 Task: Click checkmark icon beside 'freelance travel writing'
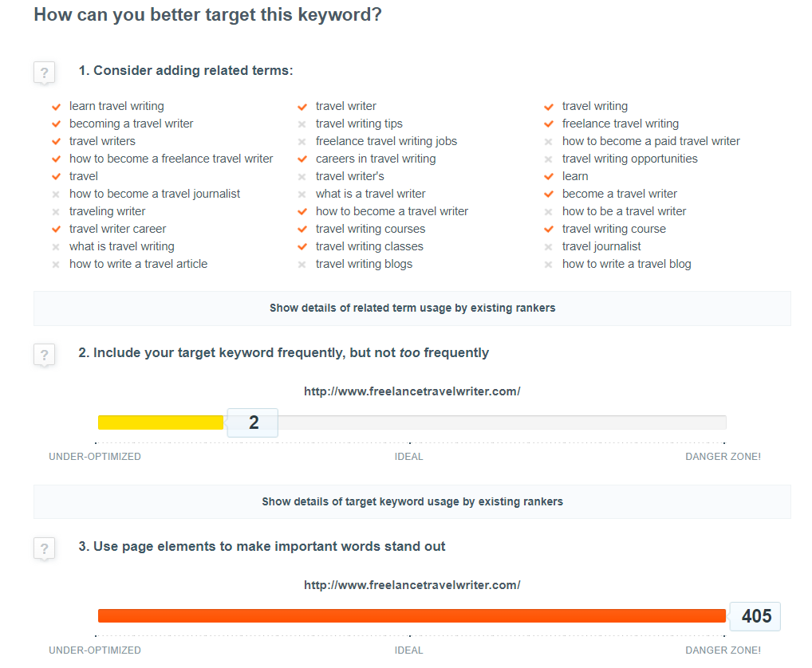click(x=549, y=124)
